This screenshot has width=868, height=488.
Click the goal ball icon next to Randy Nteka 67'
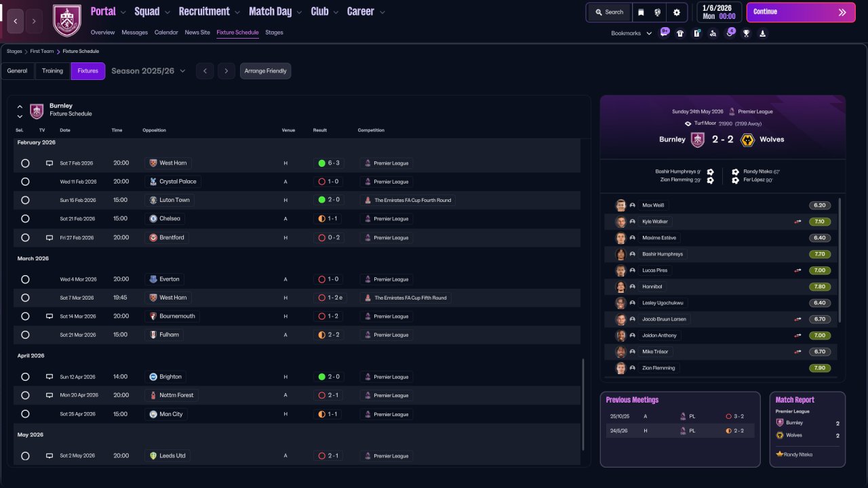click(x=736, y=172)
